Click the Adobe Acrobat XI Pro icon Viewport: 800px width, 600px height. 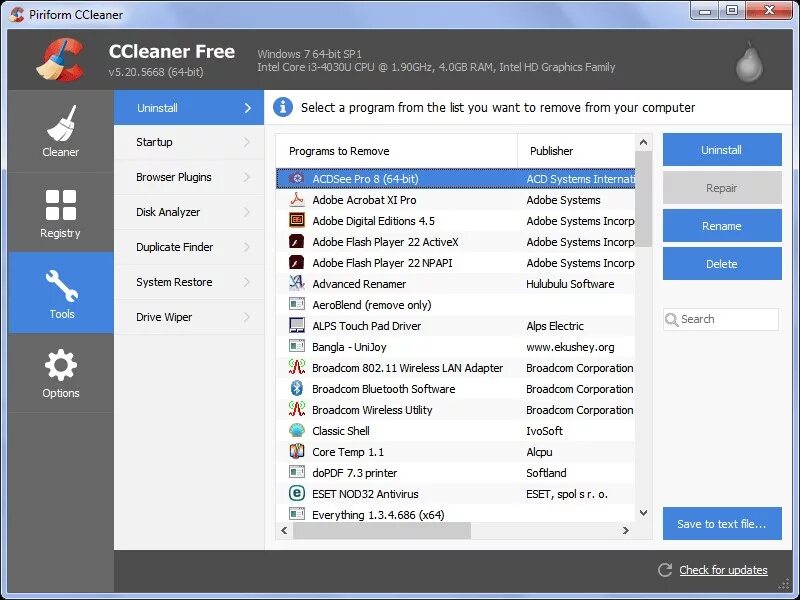pyautogui.click(x=296, y=199)
